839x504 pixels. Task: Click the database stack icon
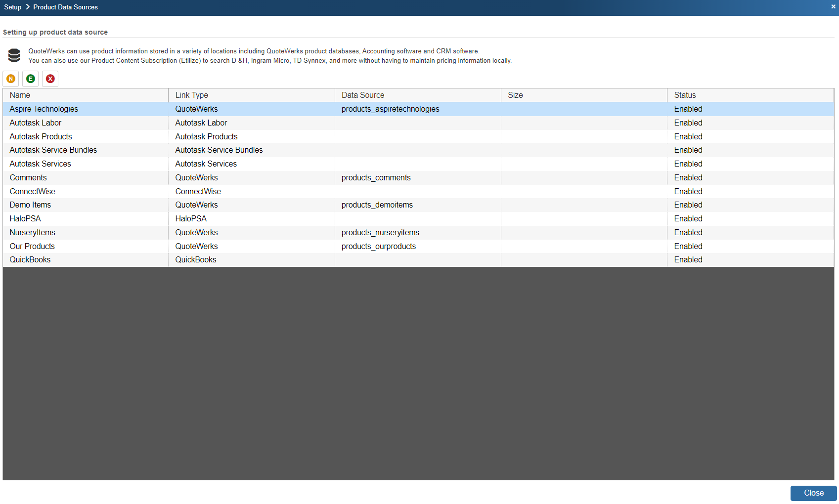[14, 55]
